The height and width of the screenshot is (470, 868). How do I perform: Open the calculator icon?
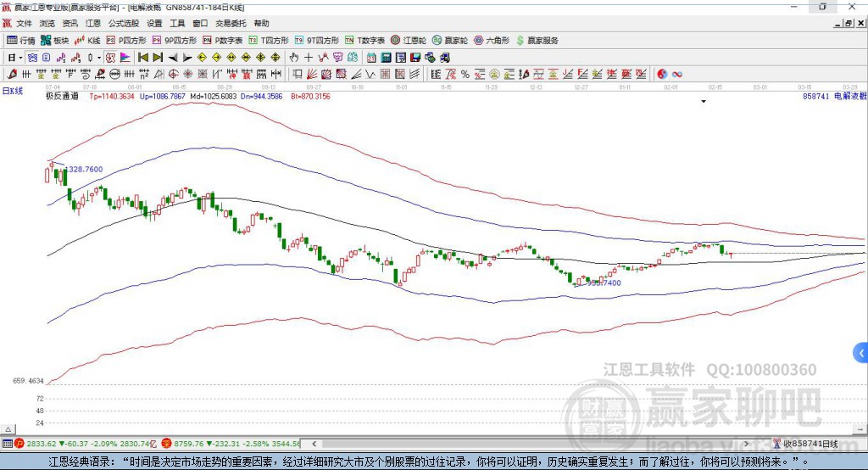pyautogui.click(x=387, y=58)
